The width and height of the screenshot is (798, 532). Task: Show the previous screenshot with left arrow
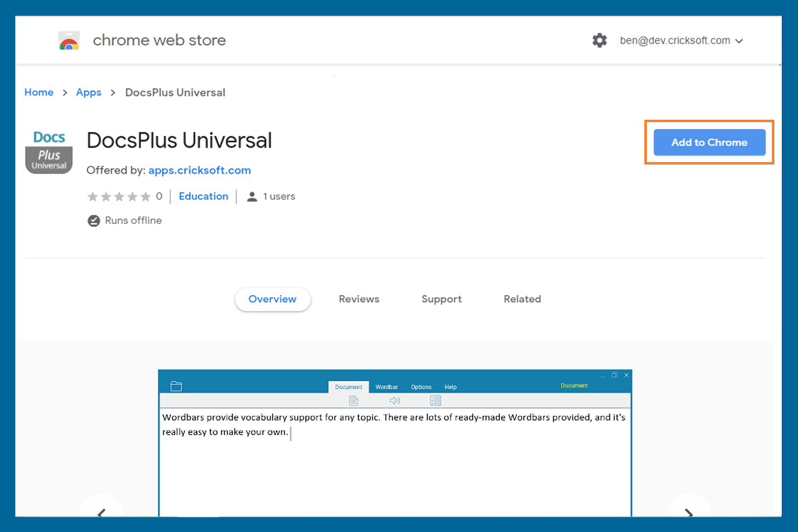tap(101, 511)
